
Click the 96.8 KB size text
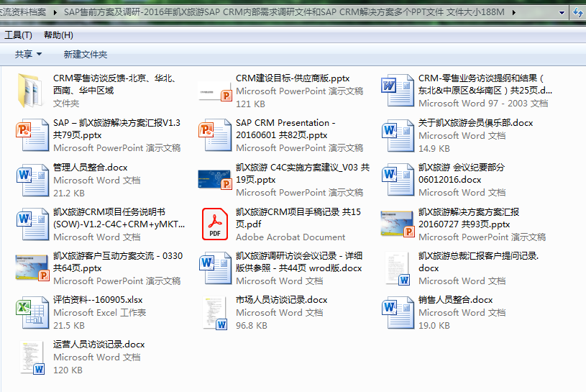(x=252, y=326)
